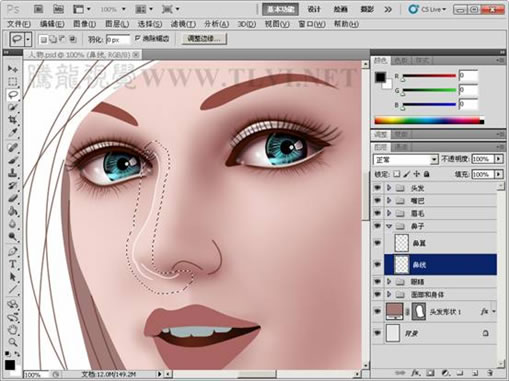Select the Move tool

[13, 69]
